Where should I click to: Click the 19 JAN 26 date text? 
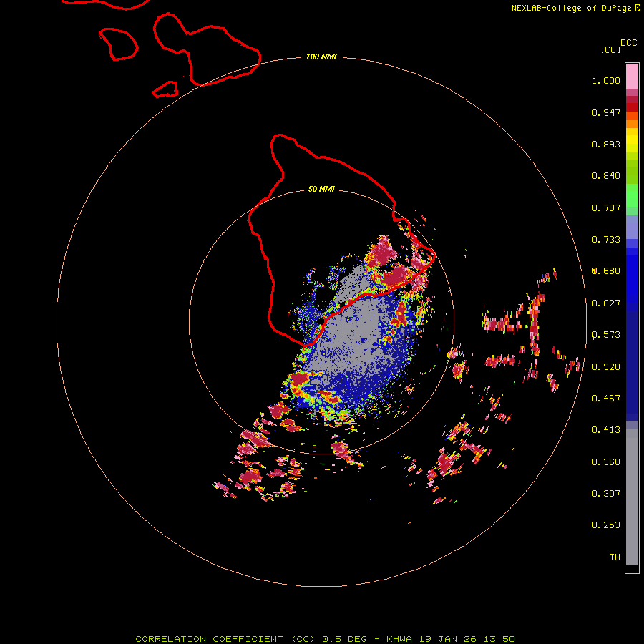447,639
